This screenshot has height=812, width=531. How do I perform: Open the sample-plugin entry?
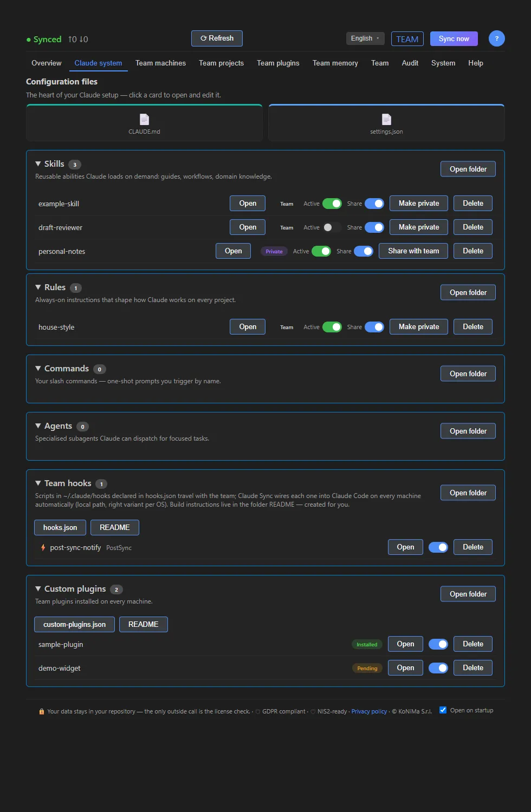coord(405,644)
